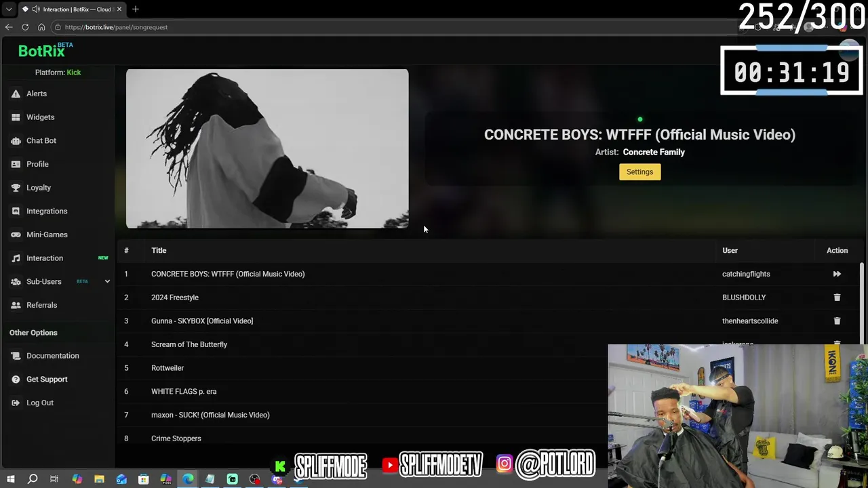Click the Alerts warning triangle icon

[16, 94]
